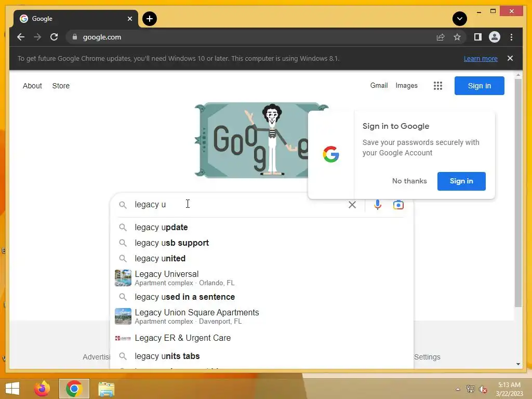Select the Legacy Universal apartment suggestion
Image resolution: width=532 pixels, height=399 pixels.
[262, 278]
